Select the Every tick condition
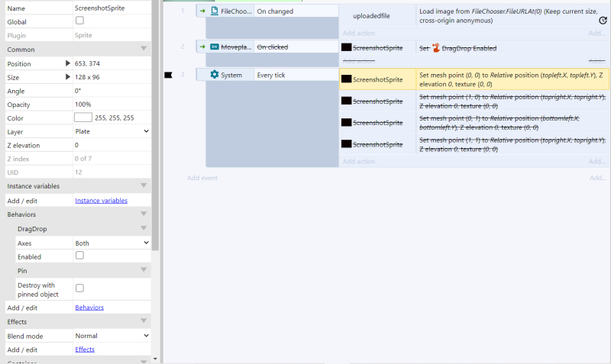 pyautogui.click(x=296, y=75)
